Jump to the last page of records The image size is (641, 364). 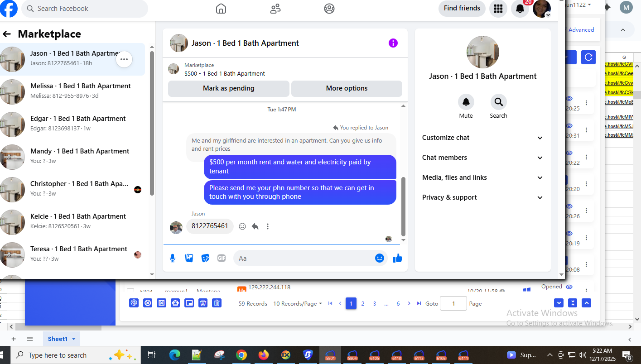[x=419, y=303]
